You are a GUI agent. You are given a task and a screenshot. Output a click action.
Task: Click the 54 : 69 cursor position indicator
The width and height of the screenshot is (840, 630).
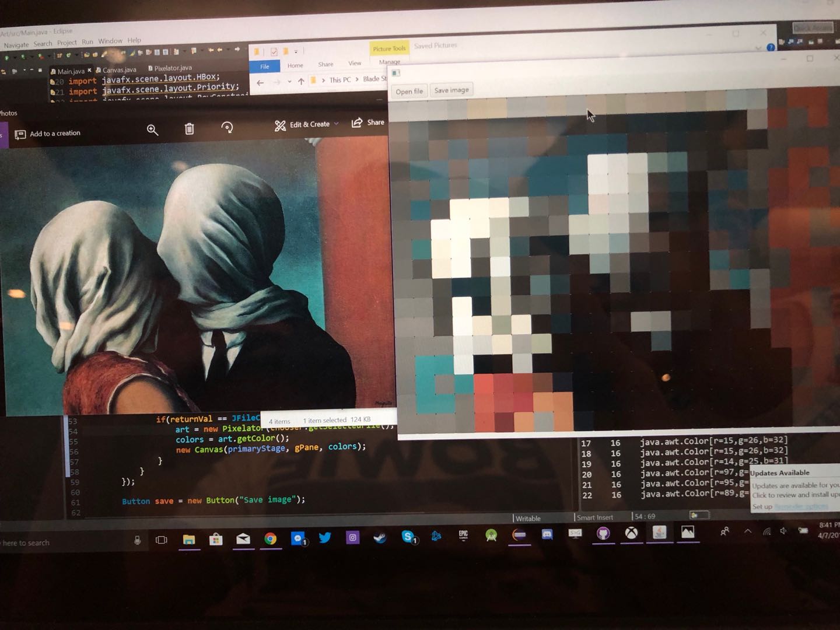point(645,516)
